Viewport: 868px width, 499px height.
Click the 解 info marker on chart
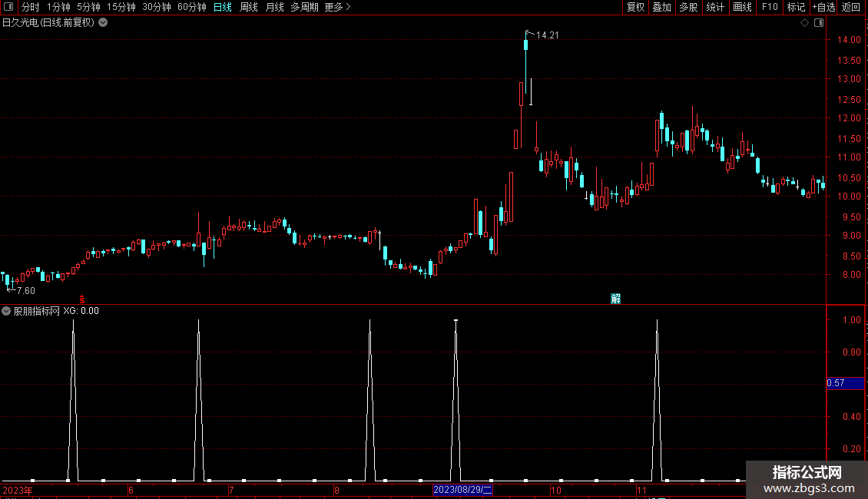click(615, 299)
